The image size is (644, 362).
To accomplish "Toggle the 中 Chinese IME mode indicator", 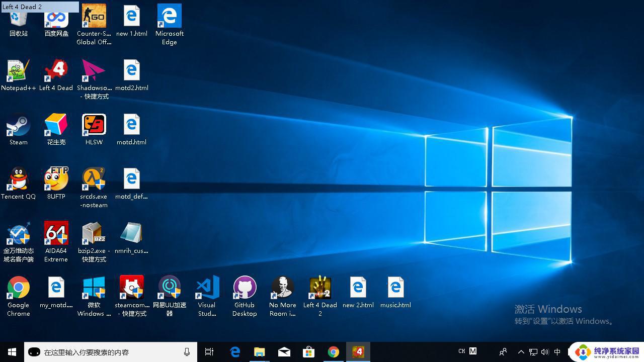I will click(x=557, y=352).
